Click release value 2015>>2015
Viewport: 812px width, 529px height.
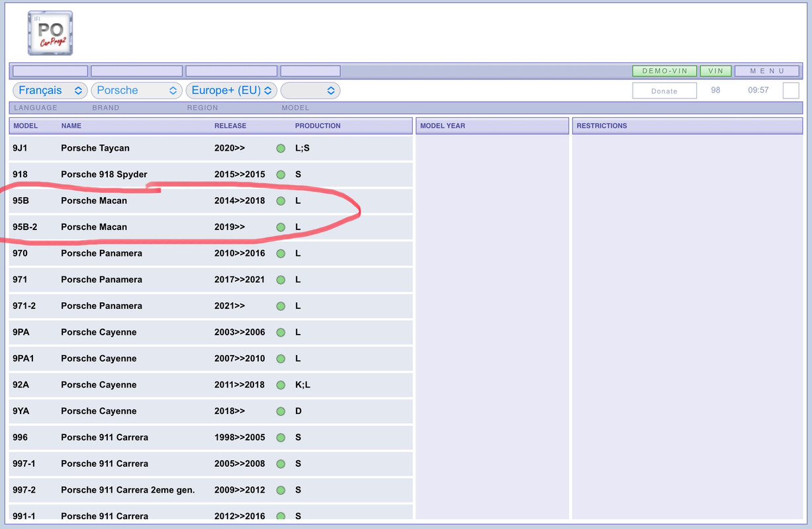(240, 175)
